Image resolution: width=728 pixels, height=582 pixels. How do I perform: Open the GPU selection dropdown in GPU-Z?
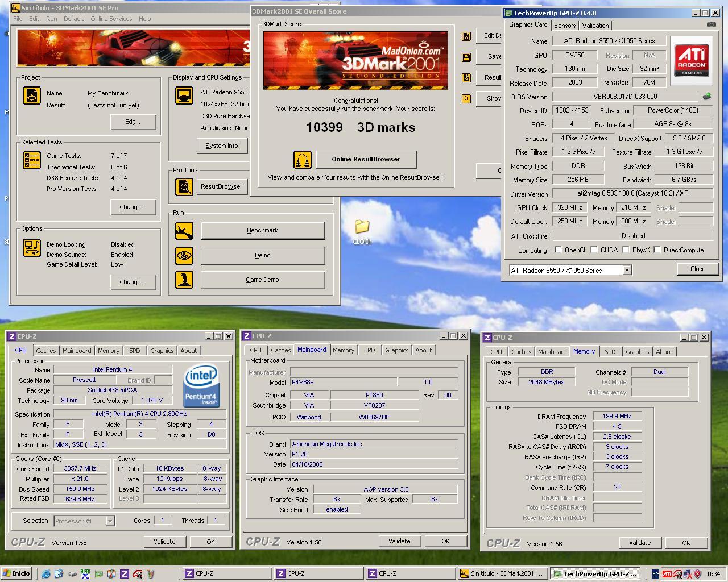click(627, 271)
